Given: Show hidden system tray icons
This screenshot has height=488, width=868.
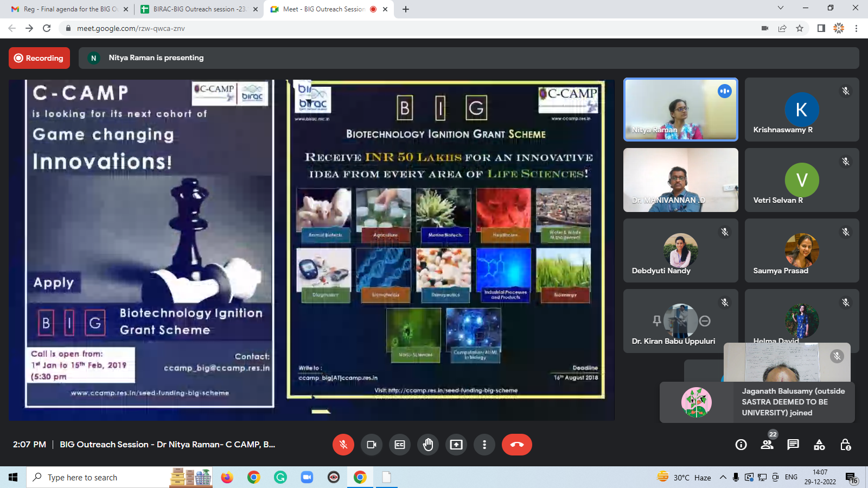Looking at the screenshot, I should point(723,477).
